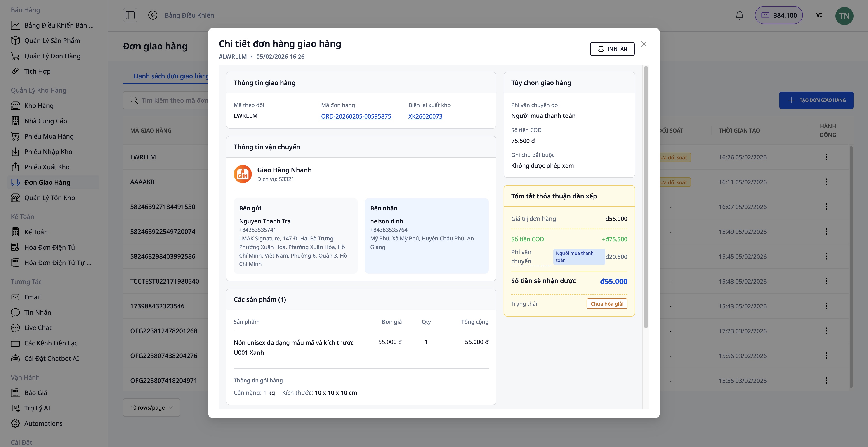868x447 pixels.
Task: Open Phiếu Xuất Kho menu item
Action: pos(47,167)
